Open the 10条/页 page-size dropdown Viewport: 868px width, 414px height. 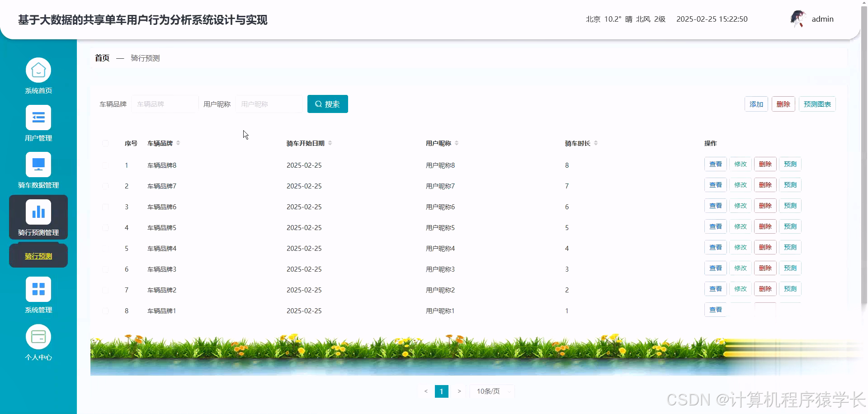point(491,391)
